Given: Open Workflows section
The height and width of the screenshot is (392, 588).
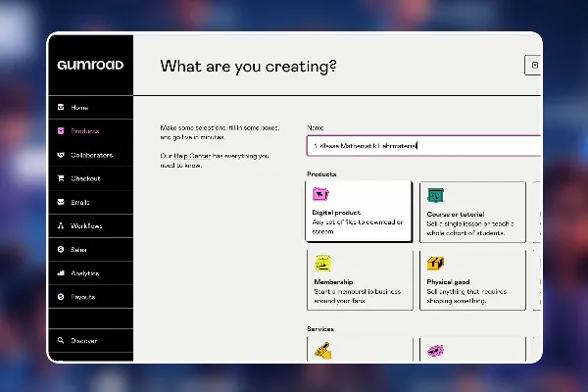Looking at the screenshot, I should [91, 225].
